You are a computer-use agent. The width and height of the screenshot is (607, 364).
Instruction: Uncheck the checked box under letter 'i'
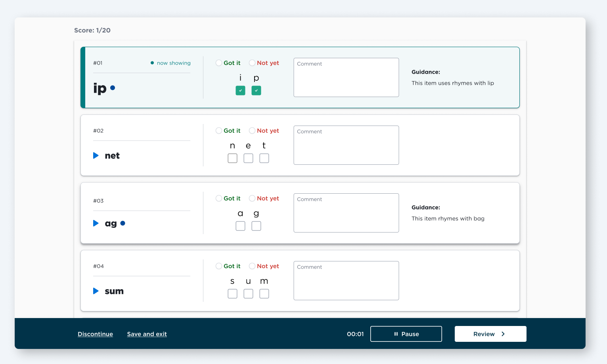(240, 91)
